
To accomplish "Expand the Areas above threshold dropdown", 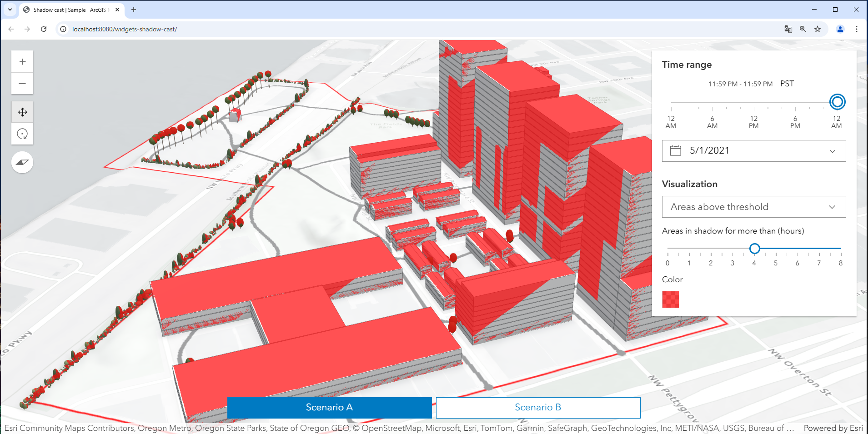I will tap(754, 207).
